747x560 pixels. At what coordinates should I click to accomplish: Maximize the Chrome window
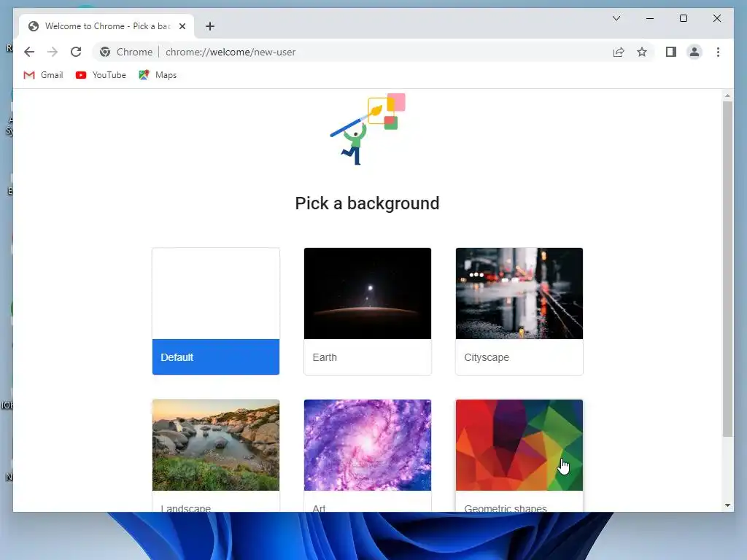point(683,18)
